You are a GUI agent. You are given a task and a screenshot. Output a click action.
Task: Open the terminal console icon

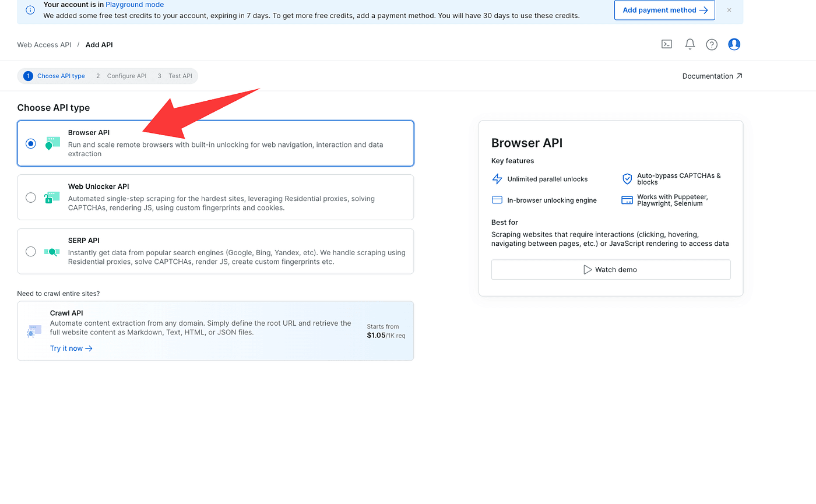pyautogui.click(x=667, y=44)
